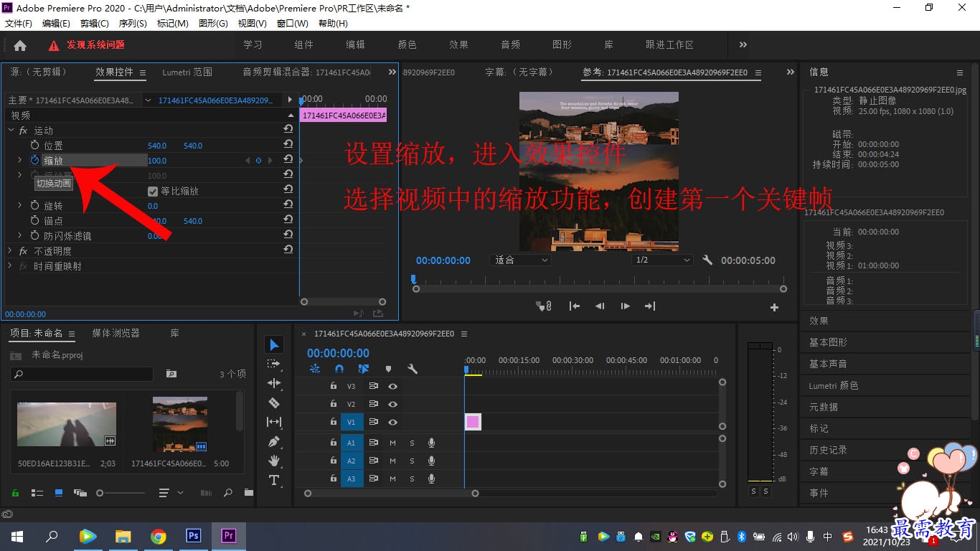Select the pink clip on V1
The height and width of the screenshot is (551, 980).
click(473, 422)
